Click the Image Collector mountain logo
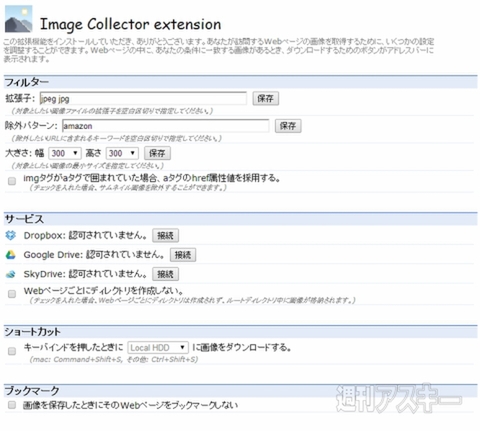The height and width of the screenshot is (431, 480). pos(19,19)
